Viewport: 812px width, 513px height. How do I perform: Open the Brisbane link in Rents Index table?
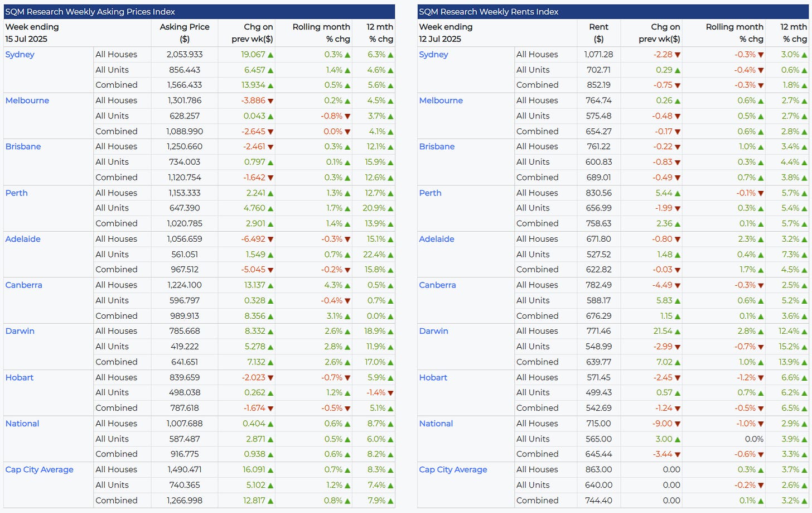point(437,146)
